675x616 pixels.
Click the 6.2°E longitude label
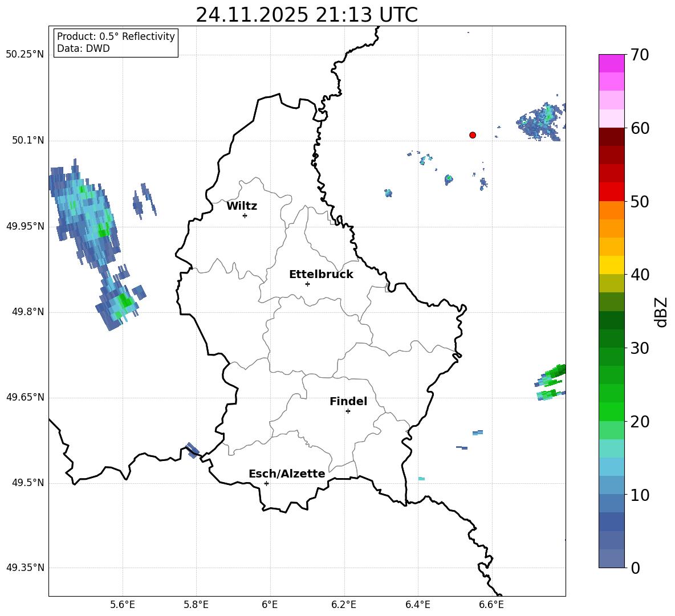[344, 605]
